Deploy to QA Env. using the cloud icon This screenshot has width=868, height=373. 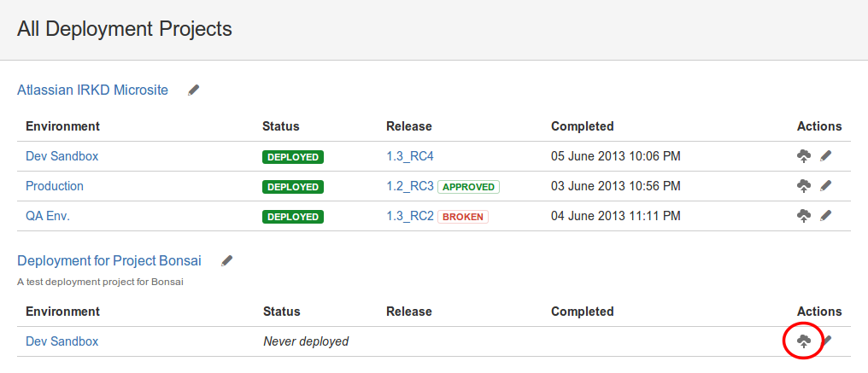click(x=803, y=217)
